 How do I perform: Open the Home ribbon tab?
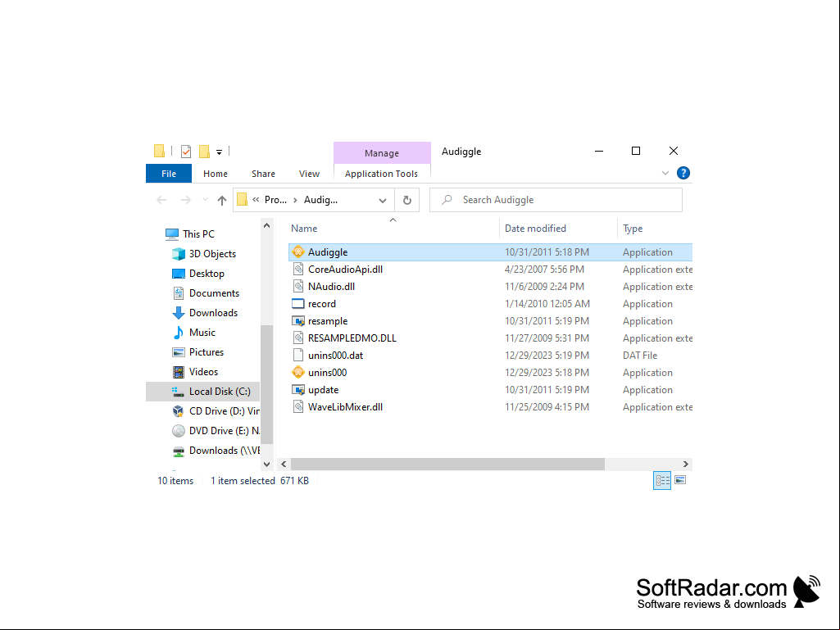[x=216, y=174]
